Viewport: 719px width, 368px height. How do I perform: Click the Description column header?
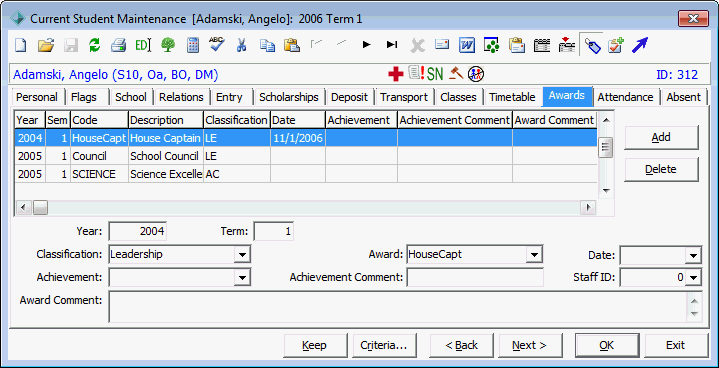(x=166, y=120)
